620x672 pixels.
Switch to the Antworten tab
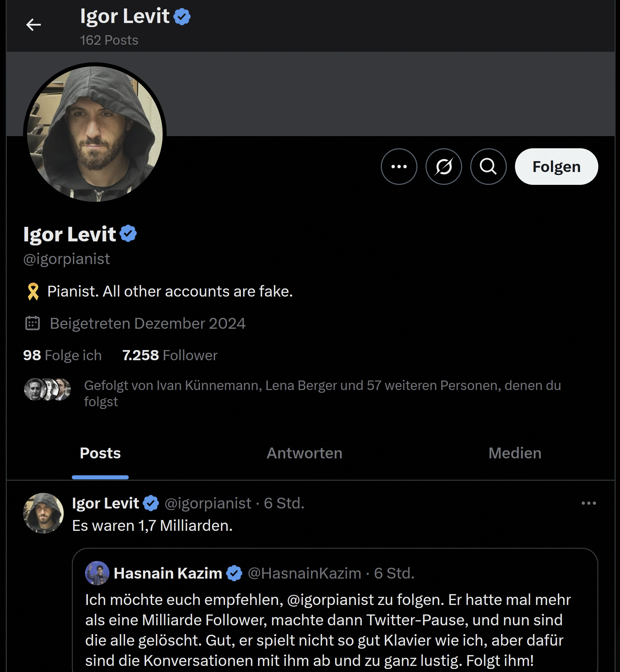click(x=304, y=453)
